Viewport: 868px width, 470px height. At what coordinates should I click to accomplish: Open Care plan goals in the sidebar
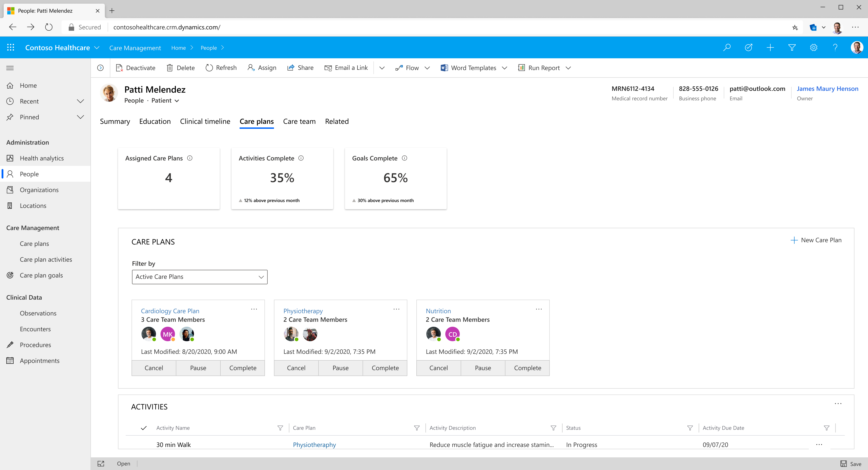(x=41, y=275)
